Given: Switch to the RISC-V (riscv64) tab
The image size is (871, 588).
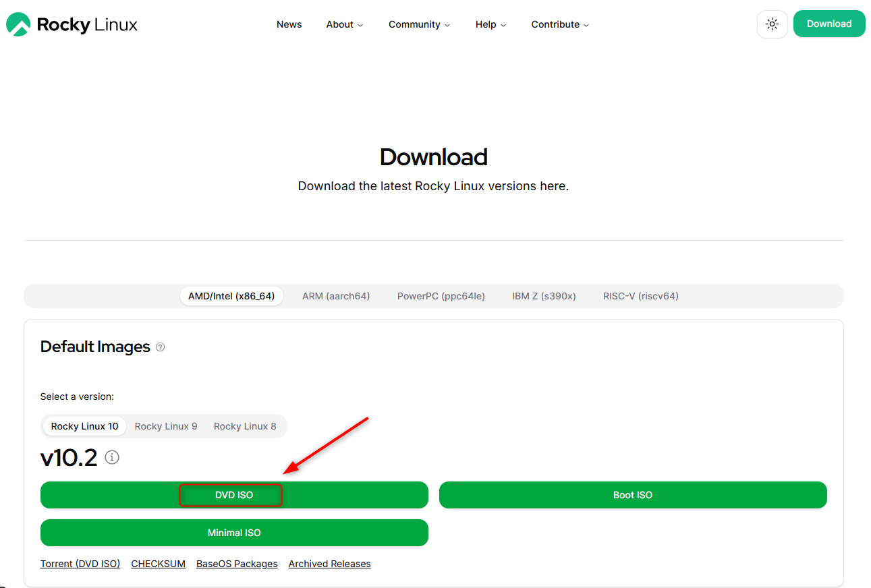Looking at the screenshot, I should (641, 296).
